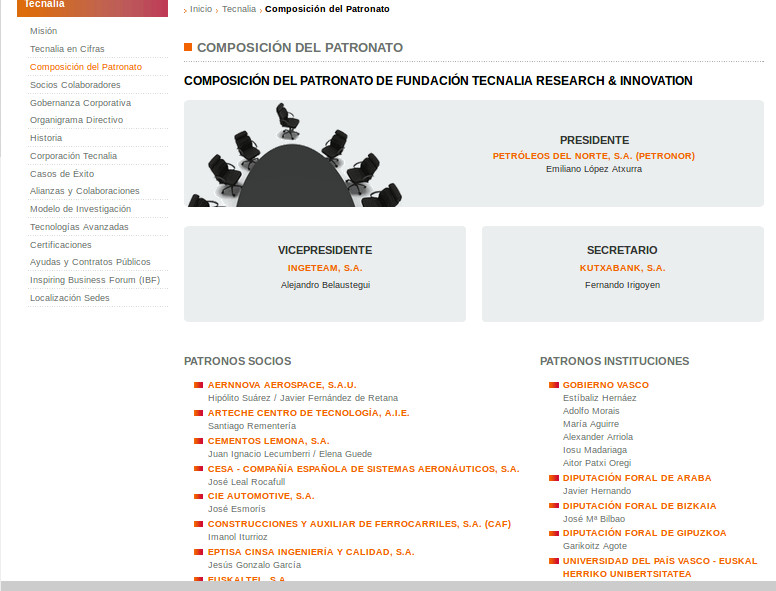Viewport: 776px width, 591px height.
Task: Go to Organigrama Directivo section
Action: point(76,120)
